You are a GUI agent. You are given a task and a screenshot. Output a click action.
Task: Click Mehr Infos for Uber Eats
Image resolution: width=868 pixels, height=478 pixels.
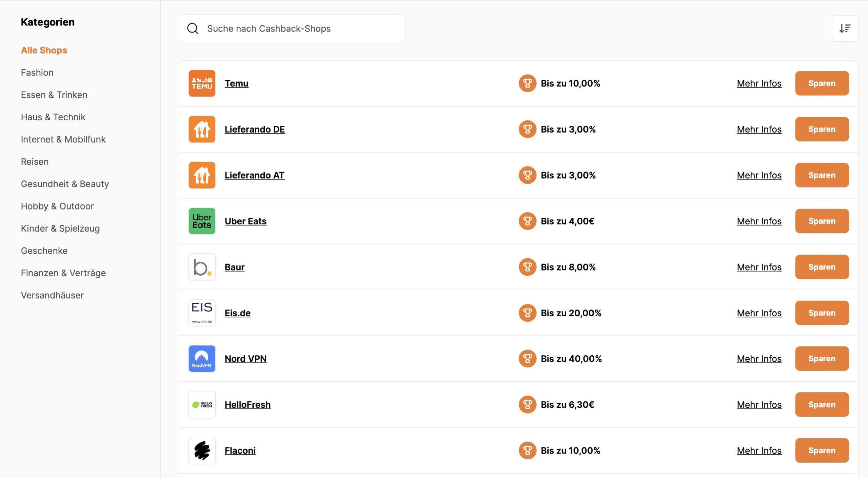(759, 221)
